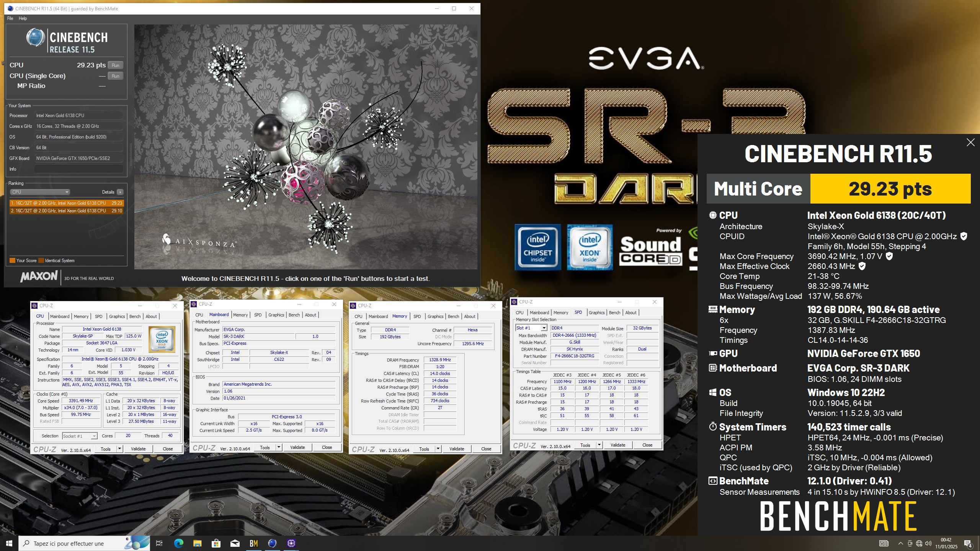The width and height of the screenshot is (980, 551).
Task: Launch Microsoft Edge from the taskbar
Action: 178,543
